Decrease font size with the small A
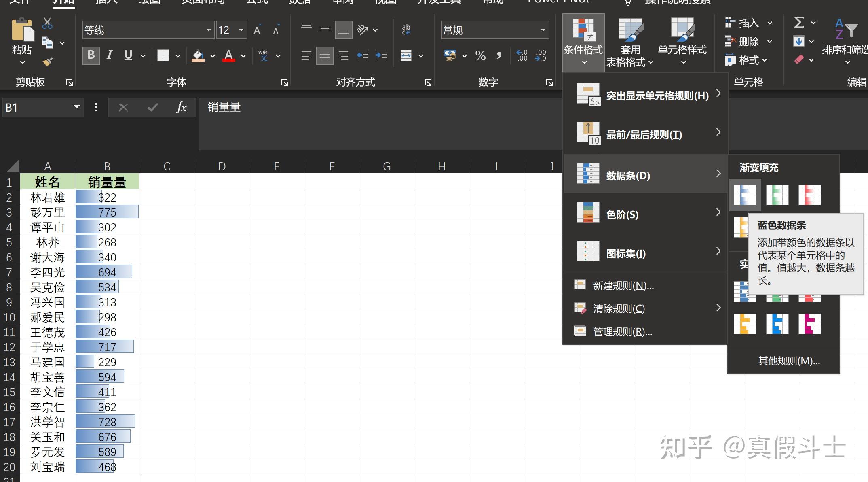 [x=277, y=30]
